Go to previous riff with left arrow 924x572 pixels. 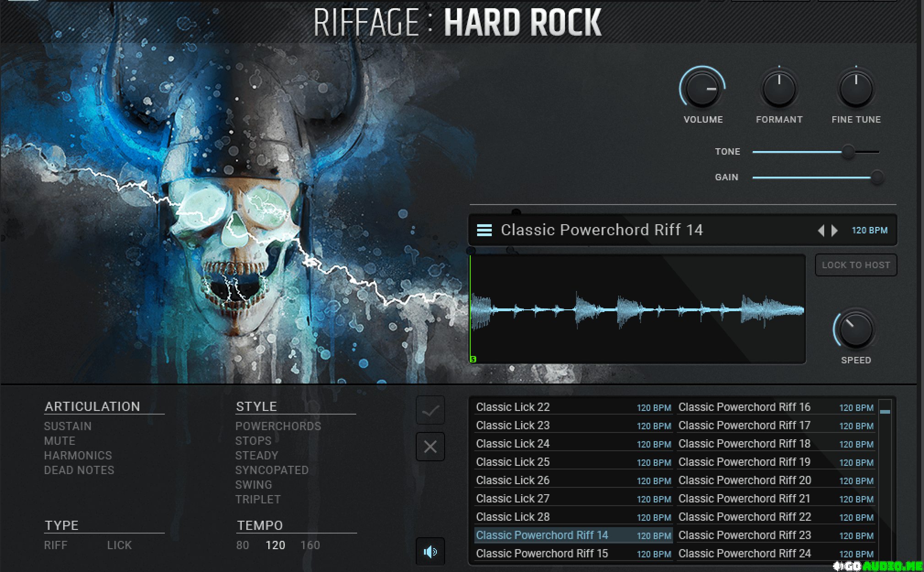point(821,231)
